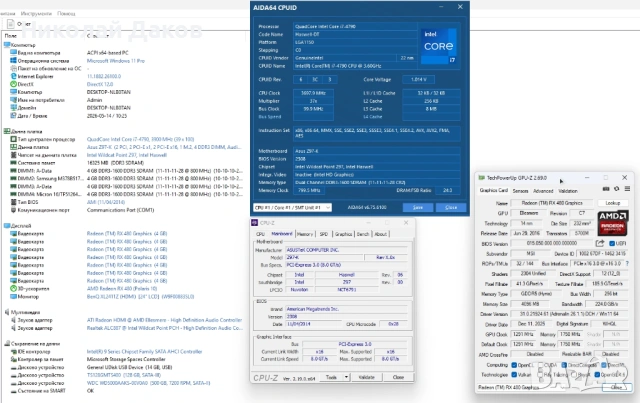Click the Date / Time row icon

(x=13, y=116)
